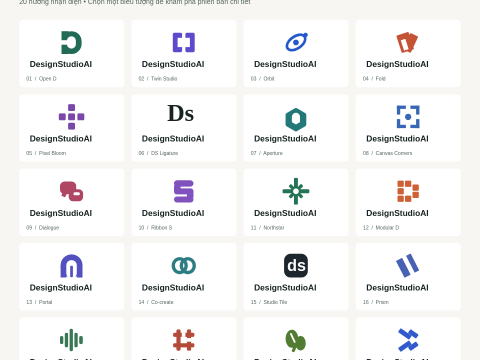Select the blue Prism slanted bars icon
This screenshot has height=360, width=480.
(407, 266)
